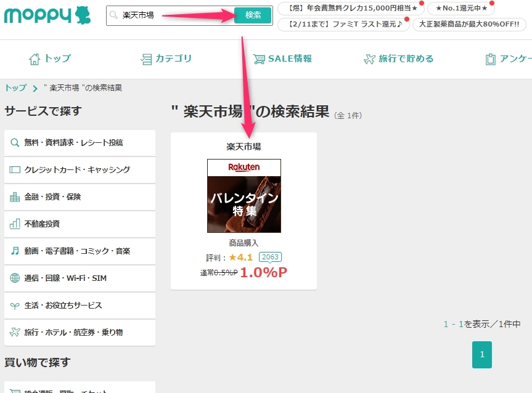Open the 年会費無料クレカ15,000円相当 promo pill
The width and height of the screenshot is (532, 393).
tap(351, 8)
